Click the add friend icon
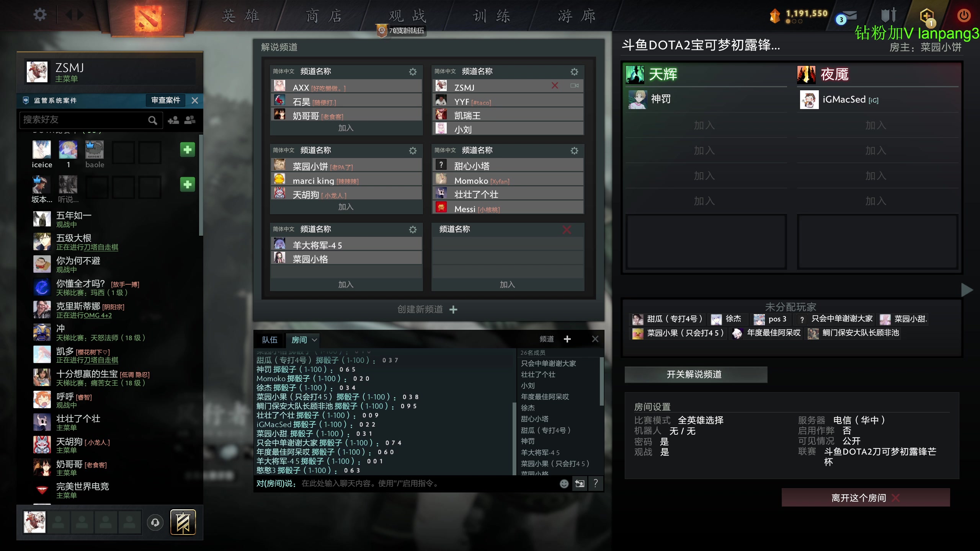 coord(173,120)
